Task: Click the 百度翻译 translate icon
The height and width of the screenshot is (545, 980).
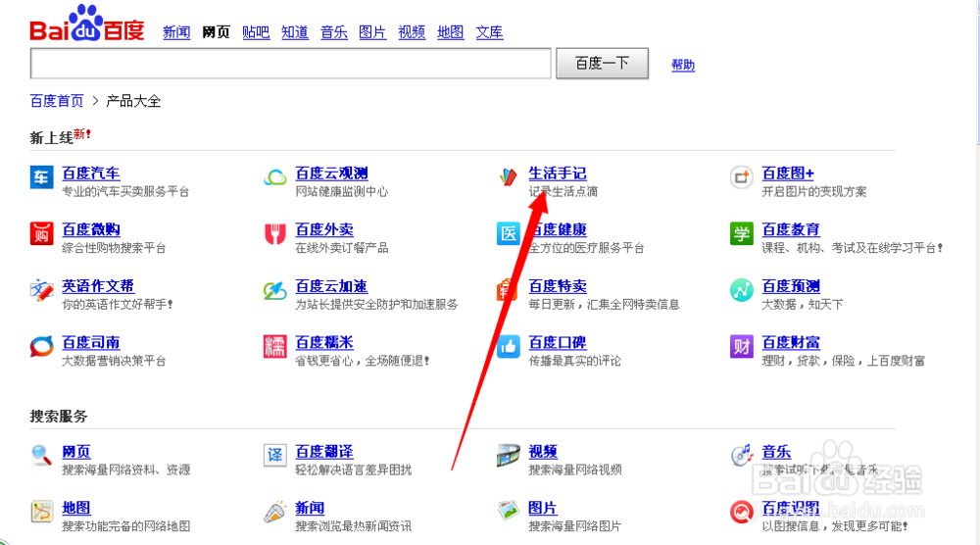Action: point(275,455)
